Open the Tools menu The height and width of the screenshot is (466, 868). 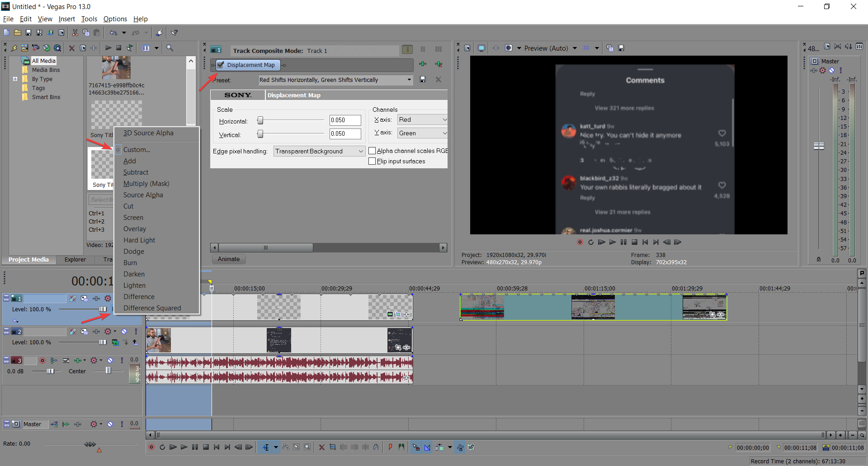click(x=89, y=19)
